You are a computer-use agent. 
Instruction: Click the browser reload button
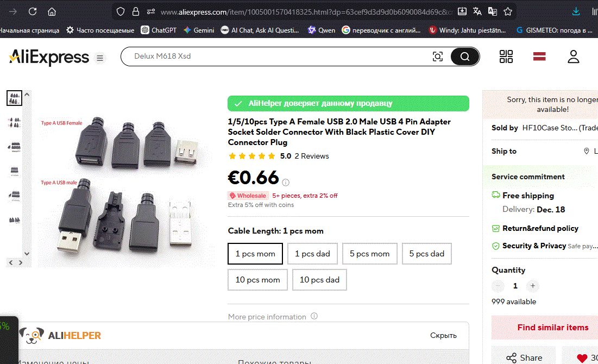tap(33, 11)
